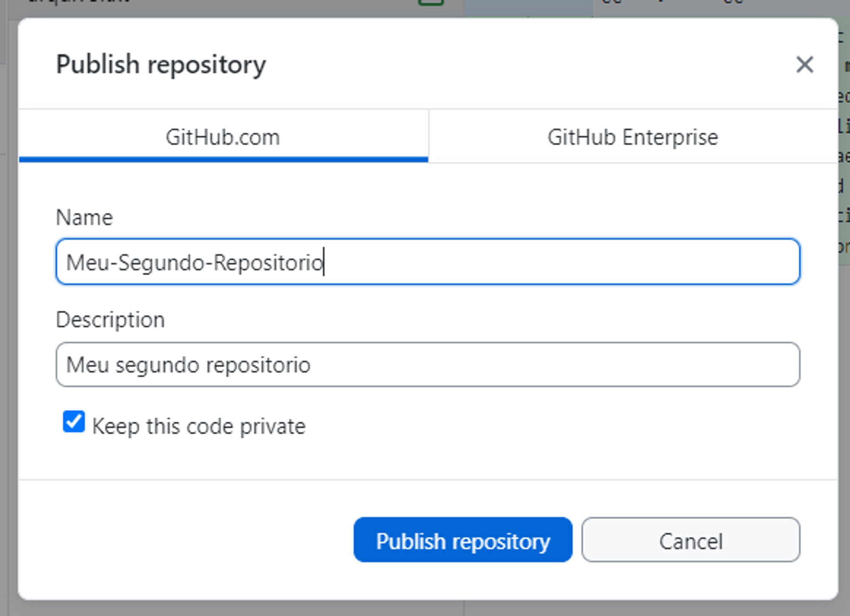Click the Name label above the field

pos(84,217)
